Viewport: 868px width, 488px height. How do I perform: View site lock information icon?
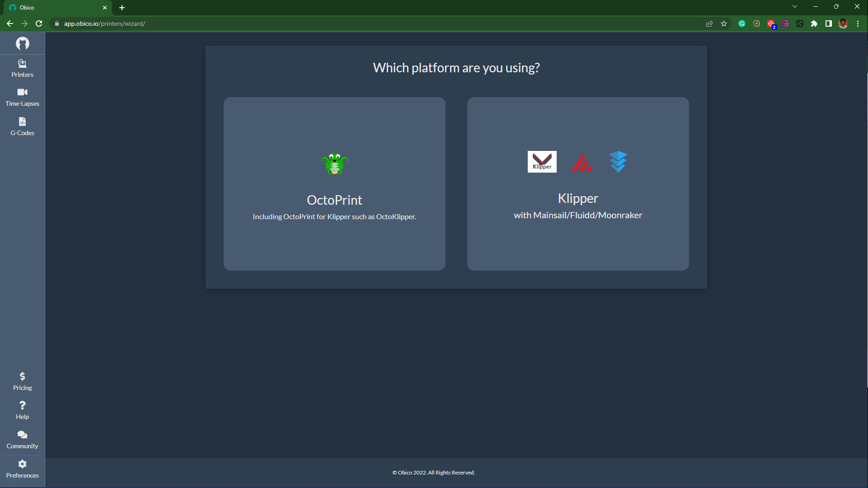57,23
